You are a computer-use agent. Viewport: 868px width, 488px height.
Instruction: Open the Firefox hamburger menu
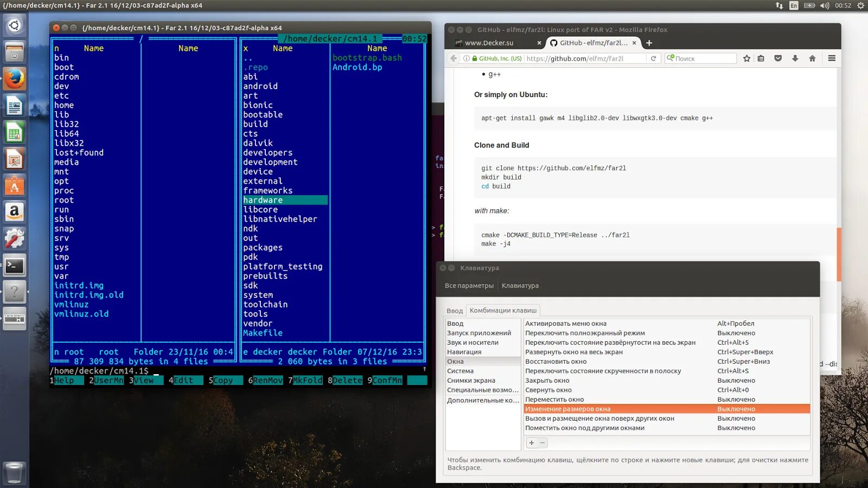832,59
